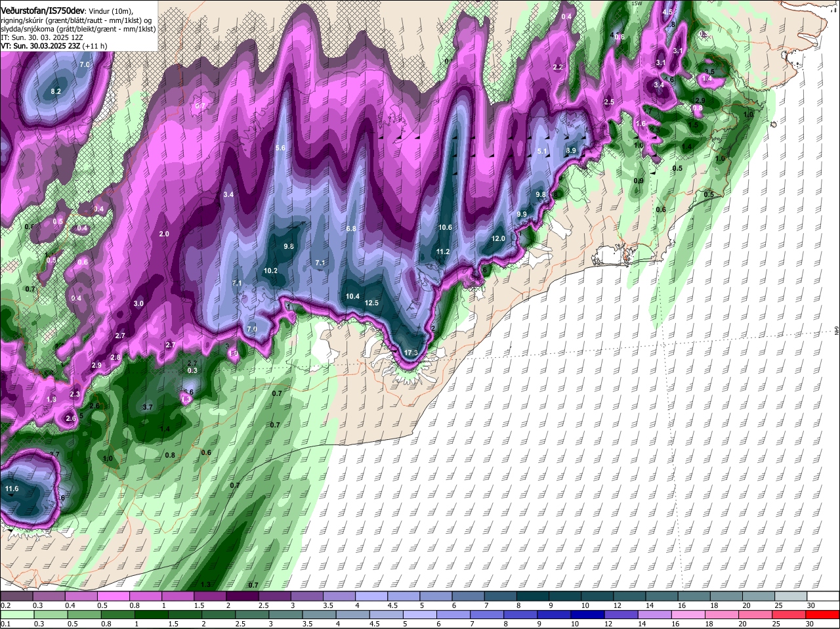Screen dimensions: 840x629
Task: Click the 2.3 value on the map
Action: (75, 394)
